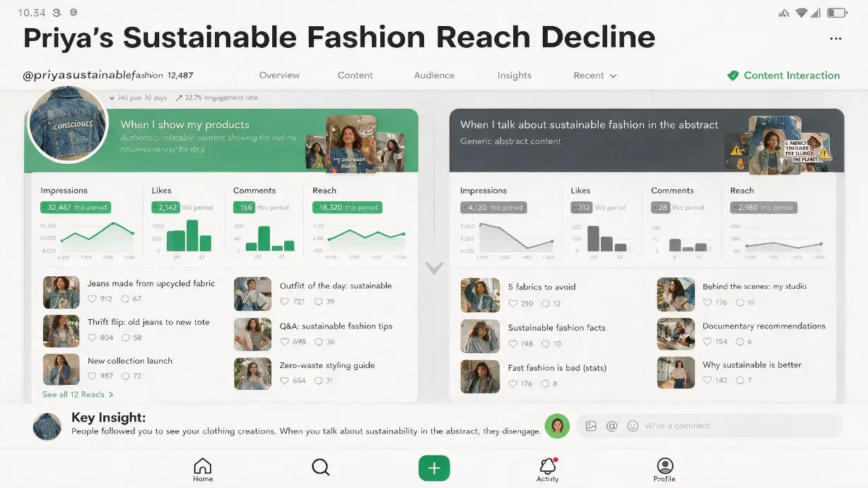Viewport: 868px width, 488px height.
Task: Click heart icon on Zero-waste styling guide
Action: [x=285, y=381]
